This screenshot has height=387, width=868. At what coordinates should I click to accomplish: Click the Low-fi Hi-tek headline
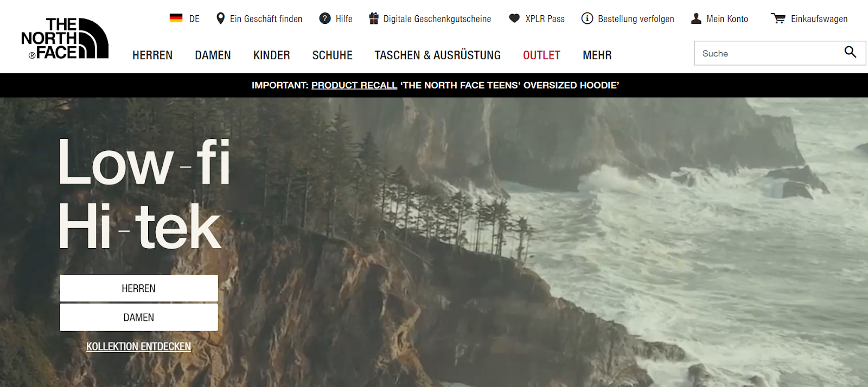(144, 193)
